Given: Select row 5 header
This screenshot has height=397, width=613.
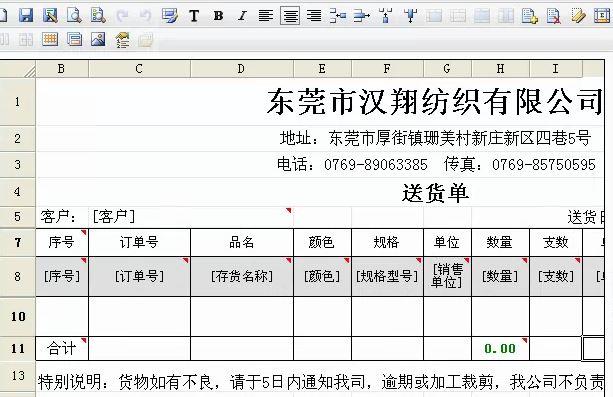Looking at the screenshot, I should [17, 217].
